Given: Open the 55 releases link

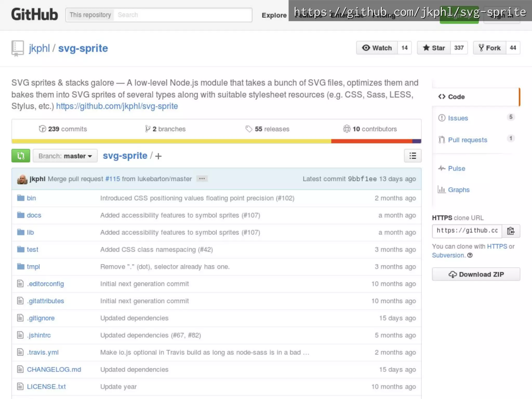Looking at the screenshot, I should click(268, 129).
